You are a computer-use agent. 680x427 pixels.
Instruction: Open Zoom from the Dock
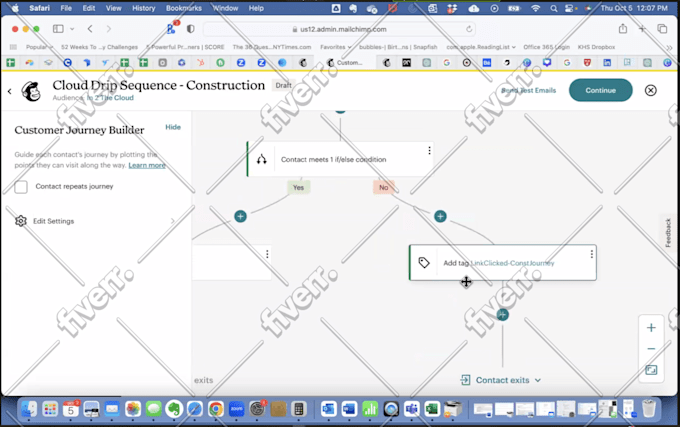pyautogui.click(x=236, y=409)
